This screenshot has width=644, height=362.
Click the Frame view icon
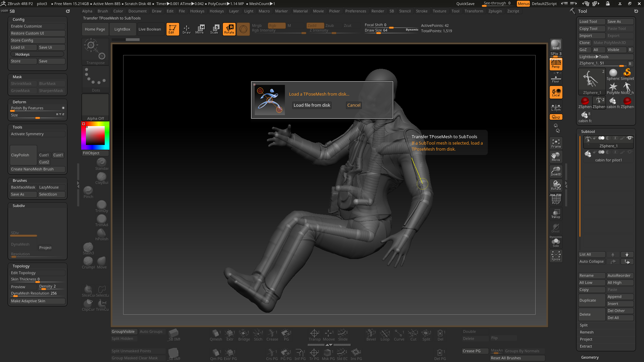556,143
